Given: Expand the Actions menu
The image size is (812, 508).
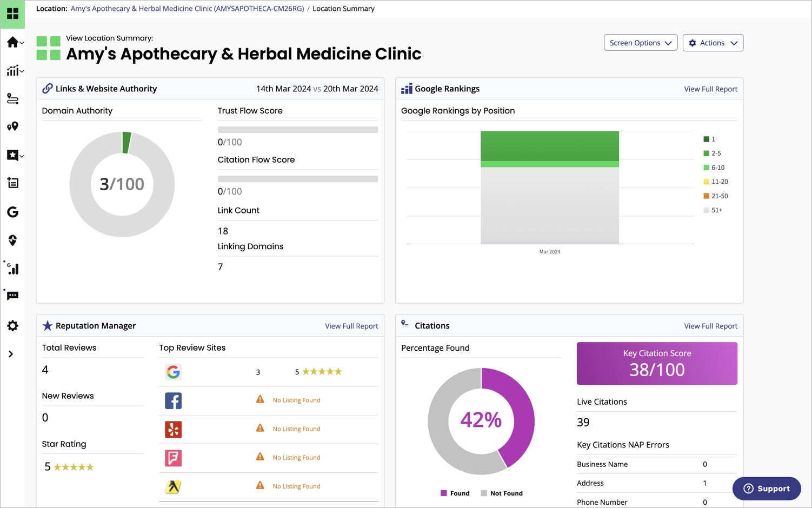Looking at the screenshot, I should [713, 43].
